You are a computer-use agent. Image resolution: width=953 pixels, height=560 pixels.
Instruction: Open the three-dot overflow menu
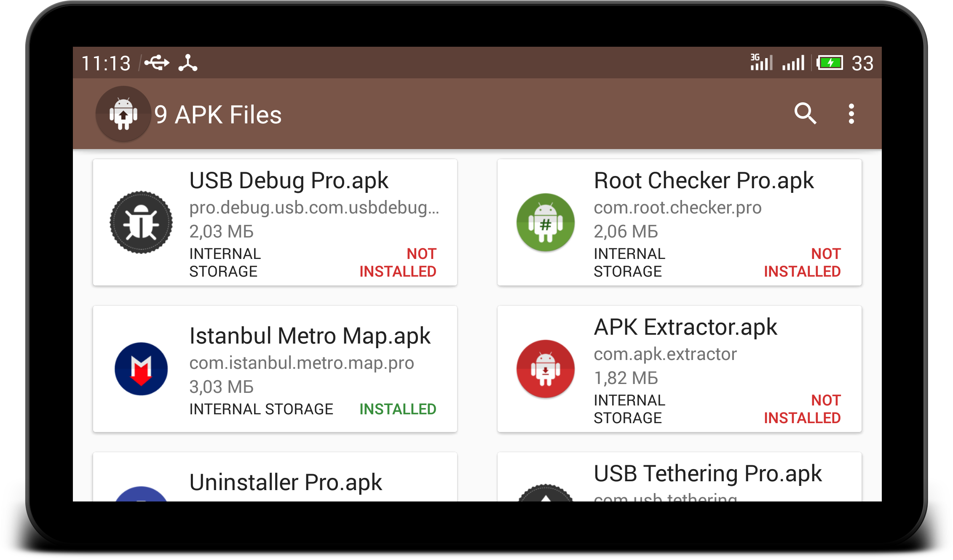851,114
